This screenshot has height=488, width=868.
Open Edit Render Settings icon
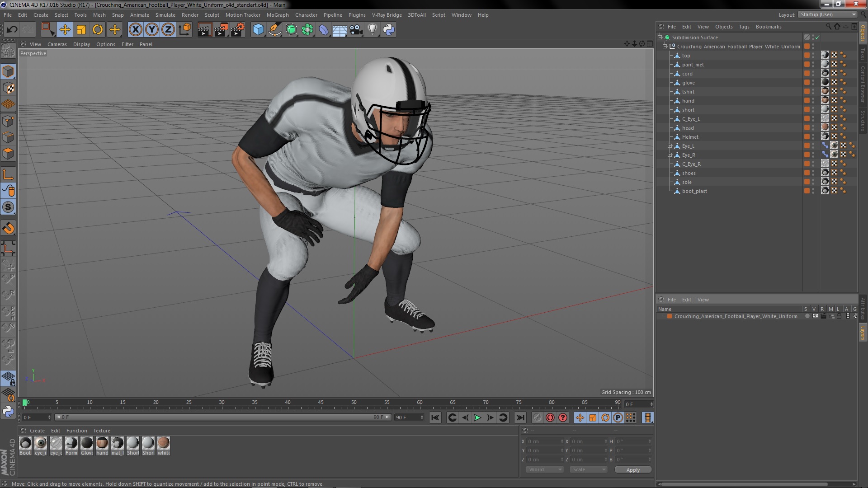(238, 30)
